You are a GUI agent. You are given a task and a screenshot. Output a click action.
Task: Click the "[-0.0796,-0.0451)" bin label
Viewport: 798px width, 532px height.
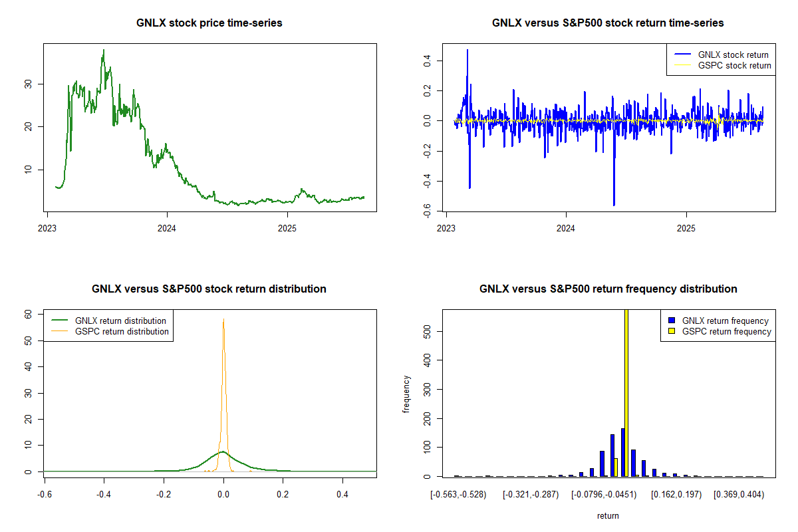click(x=604, y=495)
